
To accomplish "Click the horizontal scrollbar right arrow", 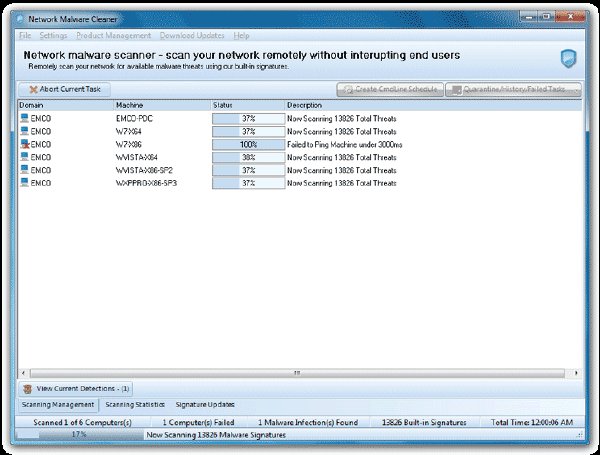I will (576, 373).
